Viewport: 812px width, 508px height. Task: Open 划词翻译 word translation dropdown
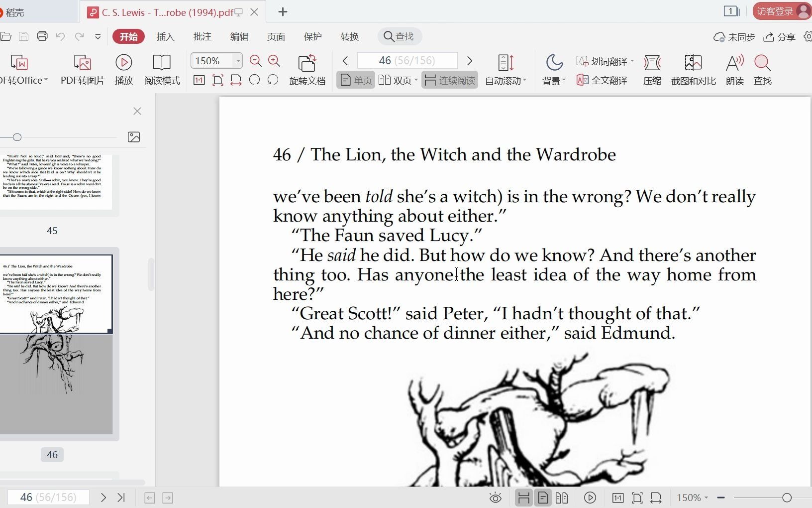605,61
